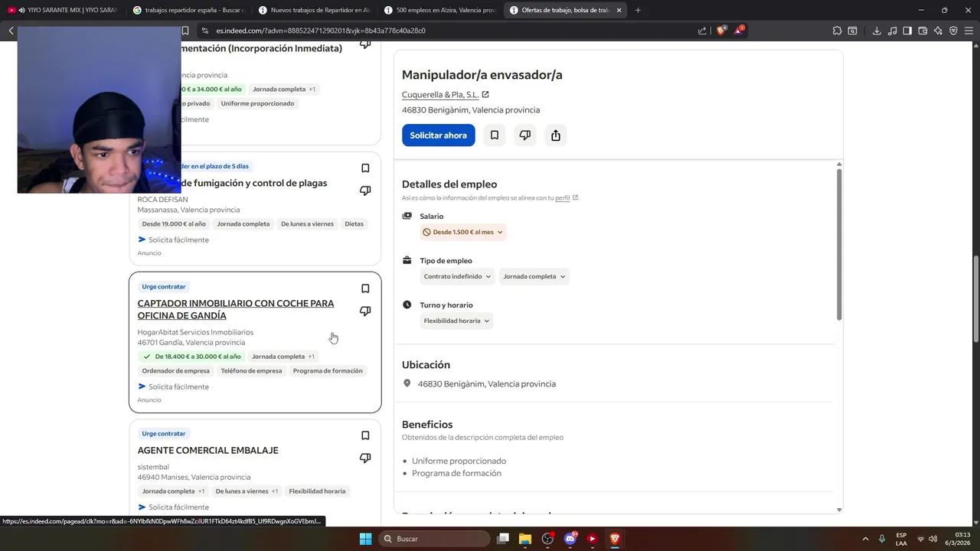The width and height of the screenshot is (980, 551).
Task: Expand the Contrato indefinido dropdown
Action: tap(458, 276)
